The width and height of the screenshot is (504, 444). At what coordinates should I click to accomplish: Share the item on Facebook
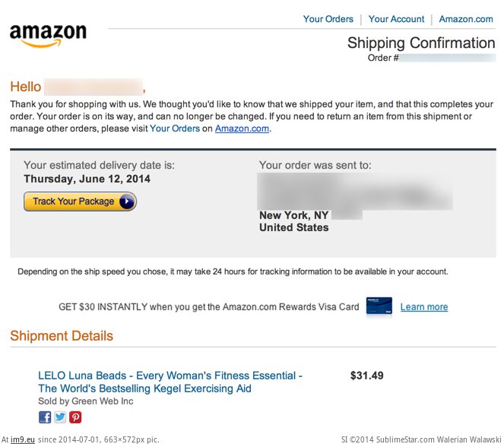pyautogui.click(x=45, y=417)
